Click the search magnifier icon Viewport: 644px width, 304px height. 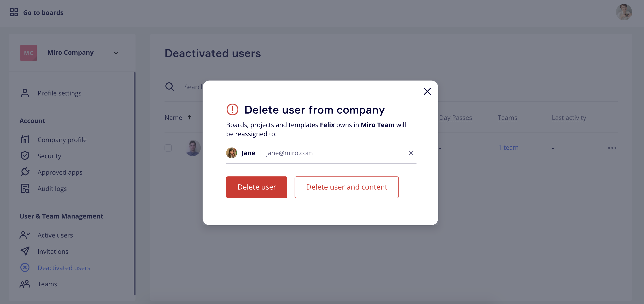(169, 87)
